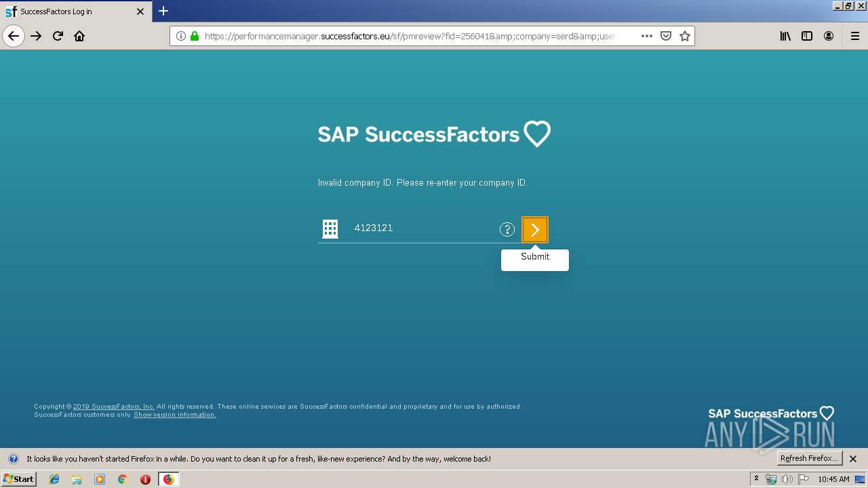Launch Google Chrome from the taskbar
The image size is (868, 488).
123,479
